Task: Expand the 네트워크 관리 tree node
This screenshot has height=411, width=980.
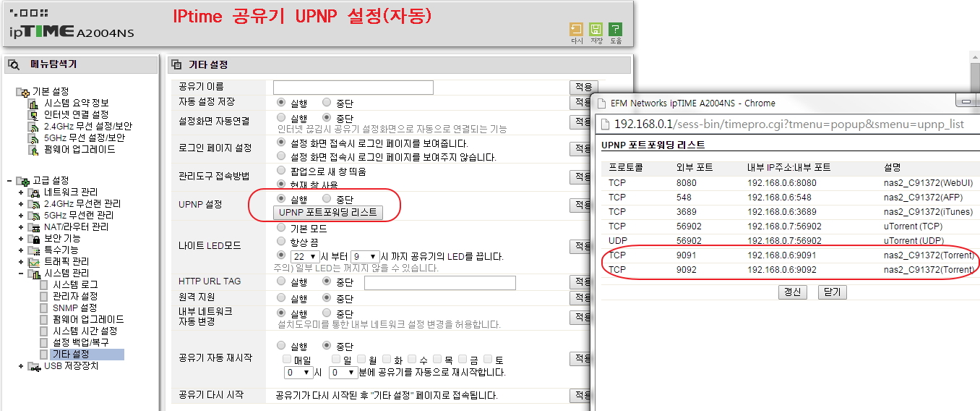Action: [x=21, y=192]
